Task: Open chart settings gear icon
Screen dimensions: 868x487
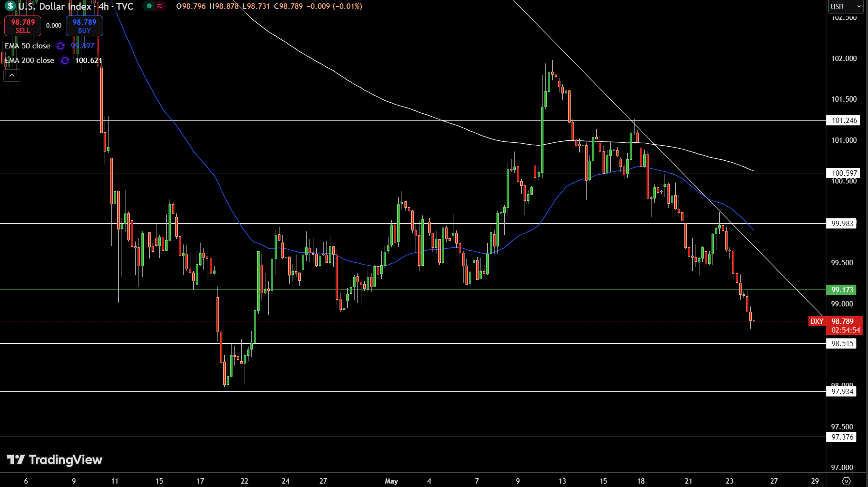Action: point(846,481)
